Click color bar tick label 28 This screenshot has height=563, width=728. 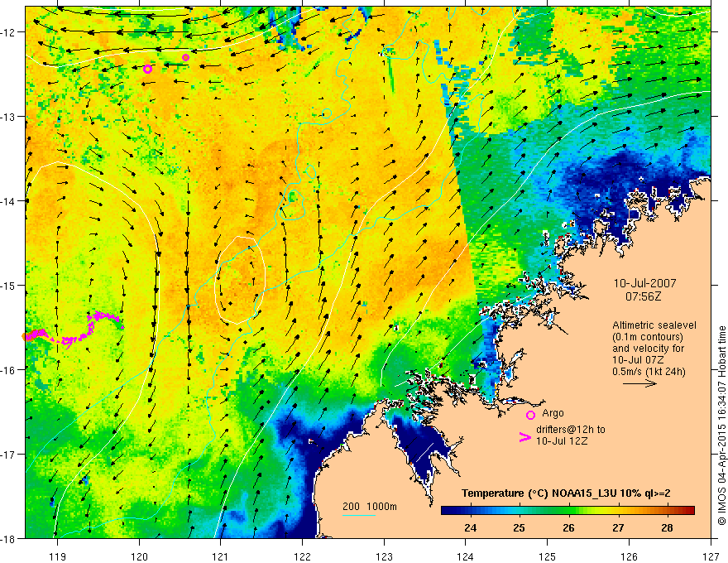pos(667,527)
